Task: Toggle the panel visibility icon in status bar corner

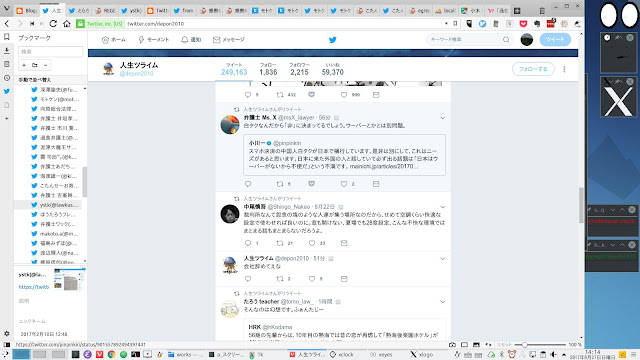Action: (x=7, y=344)
